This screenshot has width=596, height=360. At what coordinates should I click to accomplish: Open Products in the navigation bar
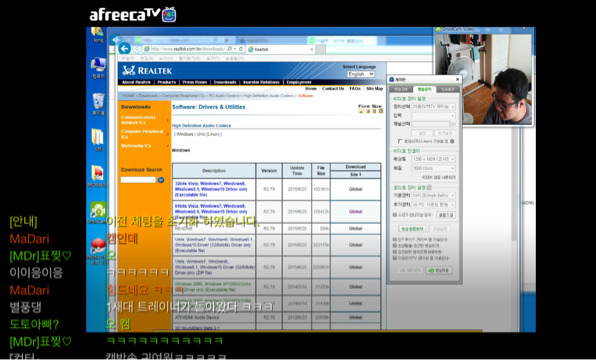[167, 82]
